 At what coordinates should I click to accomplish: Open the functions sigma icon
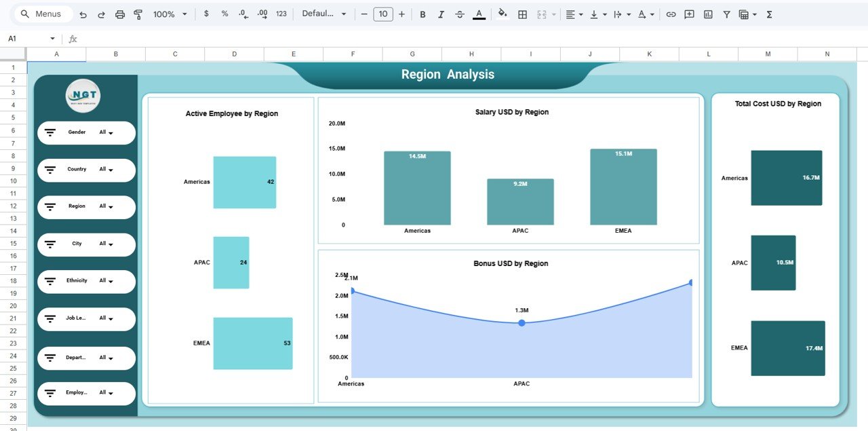click(x=769, y=14)
